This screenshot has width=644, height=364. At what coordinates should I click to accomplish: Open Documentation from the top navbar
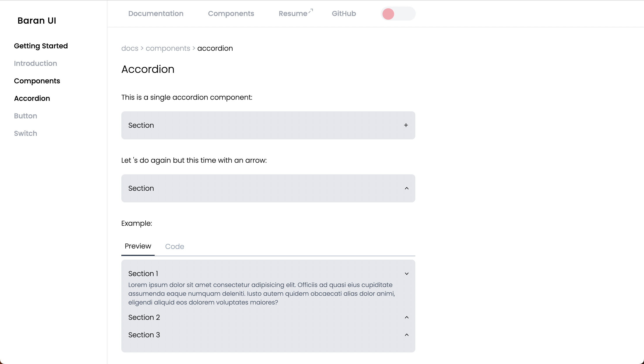point(156,14)
